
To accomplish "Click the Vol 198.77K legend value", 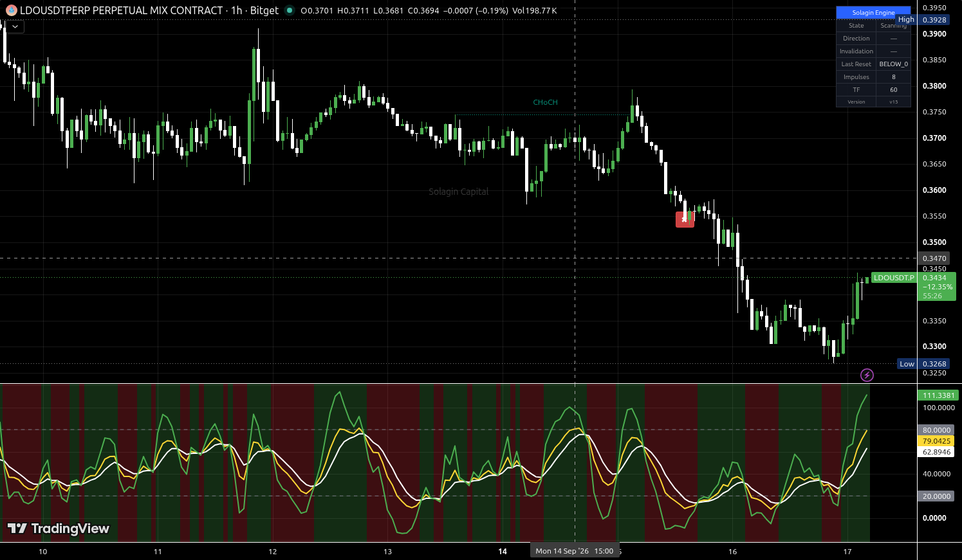I will click(x=535, y=10).
